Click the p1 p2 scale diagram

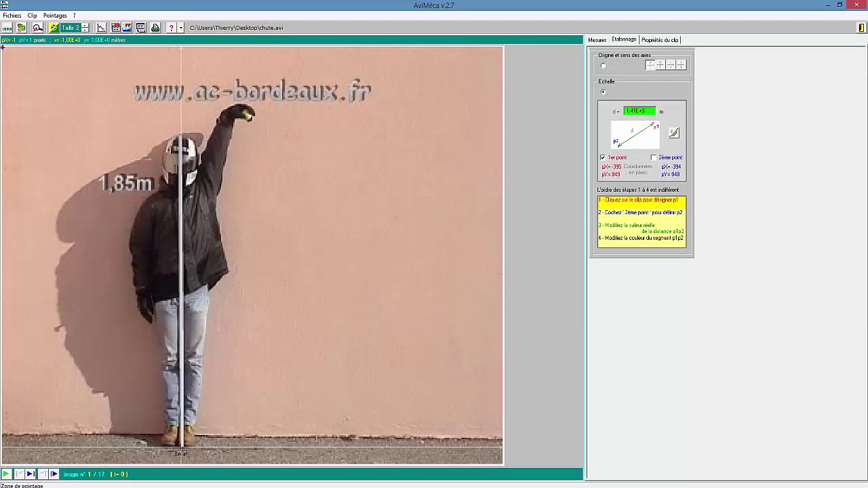click(635, 135)
